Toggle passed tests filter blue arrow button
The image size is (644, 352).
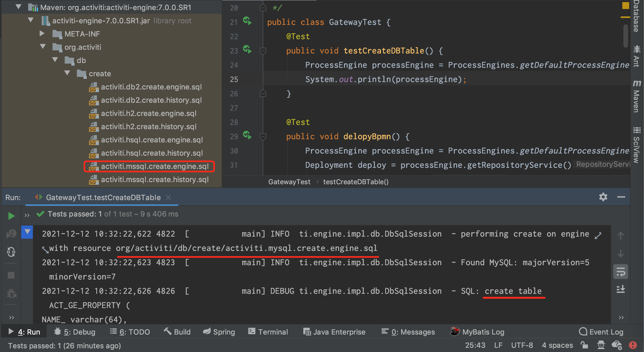pyautogui.click(x=27, y=232)
